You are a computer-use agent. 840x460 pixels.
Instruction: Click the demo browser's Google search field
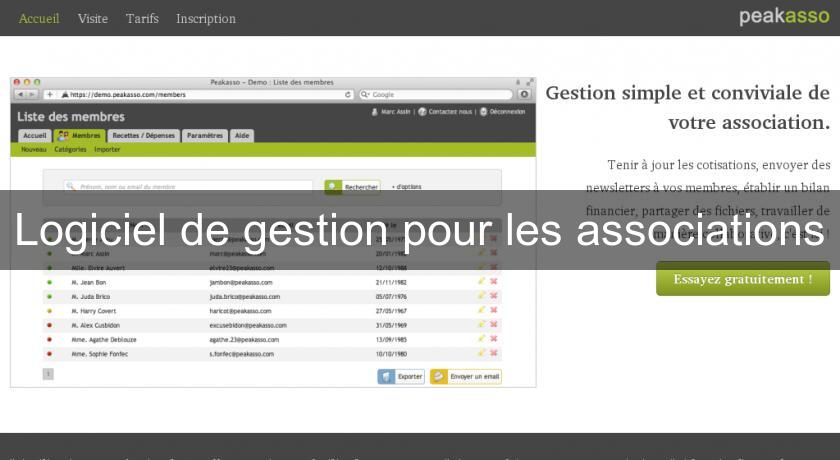pyautogui.click(x=436, y=94)
